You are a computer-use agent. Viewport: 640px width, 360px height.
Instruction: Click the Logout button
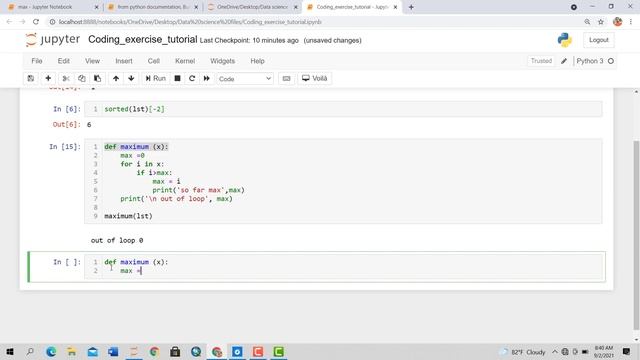click(599, 40)
